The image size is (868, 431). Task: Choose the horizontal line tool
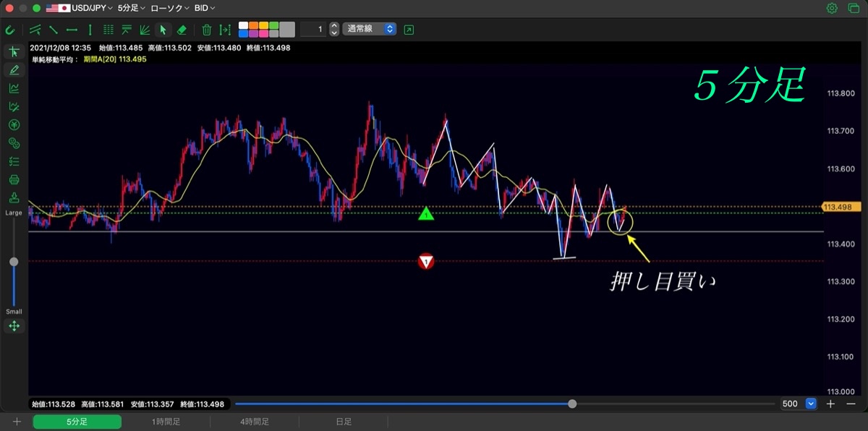click(x=72, y=30)
